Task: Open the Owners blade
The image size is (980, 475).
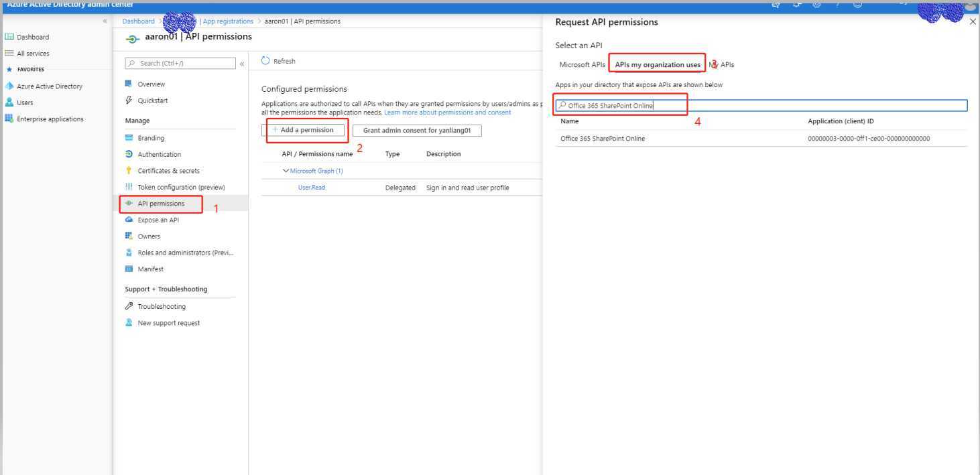Action: click(x=149, y=236)
